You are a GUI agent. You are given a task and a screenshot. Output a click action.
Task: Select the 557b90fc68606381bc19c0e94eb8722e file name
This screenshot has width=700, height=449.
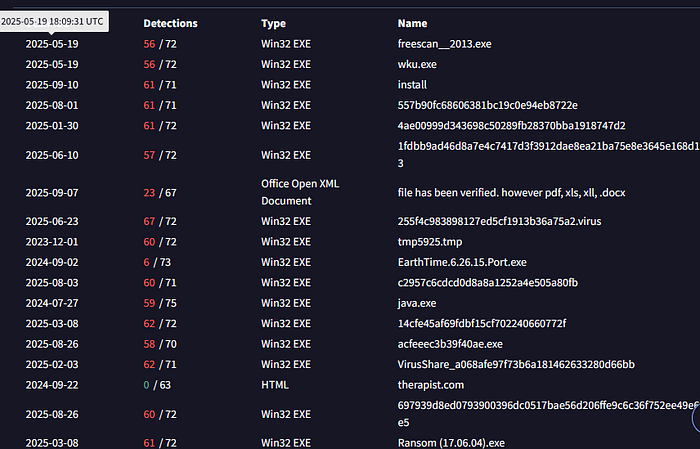pyautogui.click(x=488, y=105)
